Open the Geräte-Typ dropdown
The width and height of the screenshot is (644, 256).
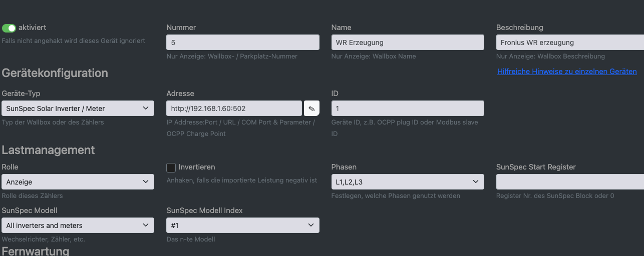(x=78, y=108)
